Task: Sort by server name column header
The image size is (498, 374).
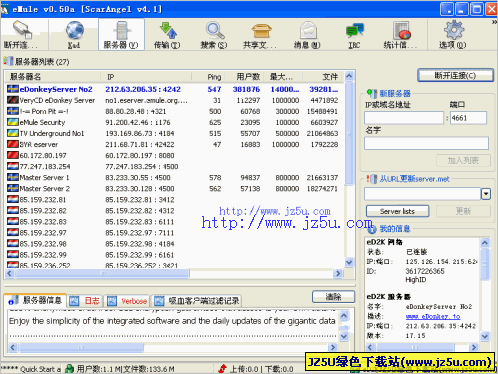Action: point(52,77)
